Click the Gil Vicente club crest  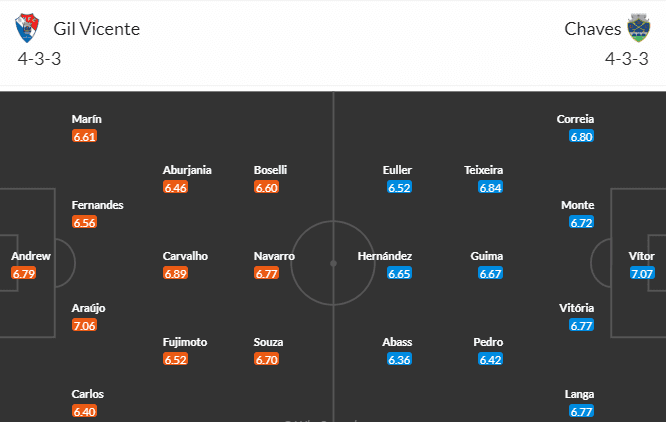tap(27, 28)
